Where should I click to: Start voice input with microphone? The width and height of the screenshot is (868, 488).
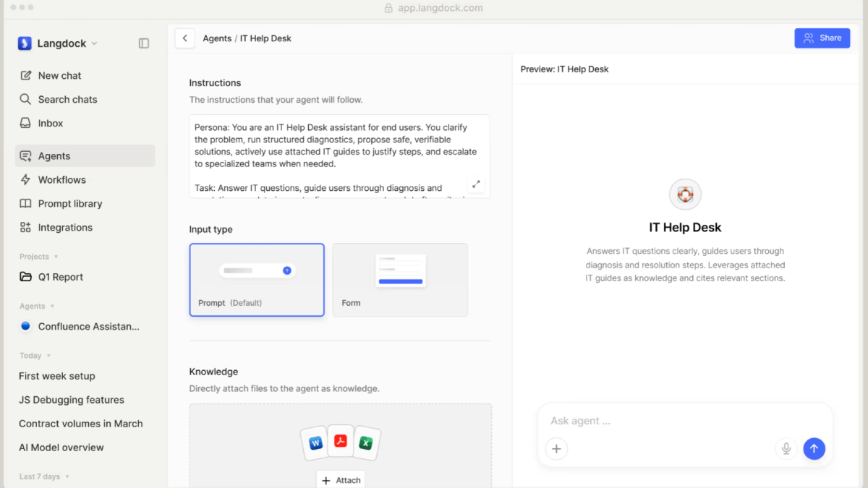786,449
